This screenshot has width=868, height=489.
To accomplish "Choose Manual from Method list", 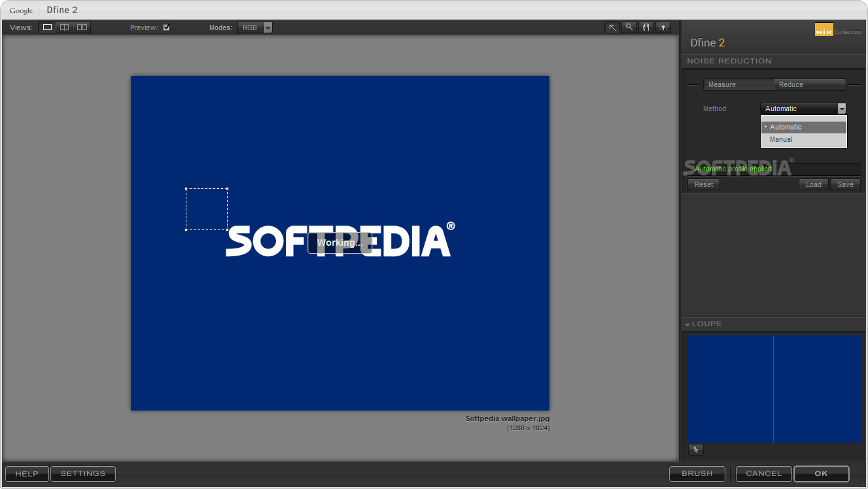I will coord(804,139).
